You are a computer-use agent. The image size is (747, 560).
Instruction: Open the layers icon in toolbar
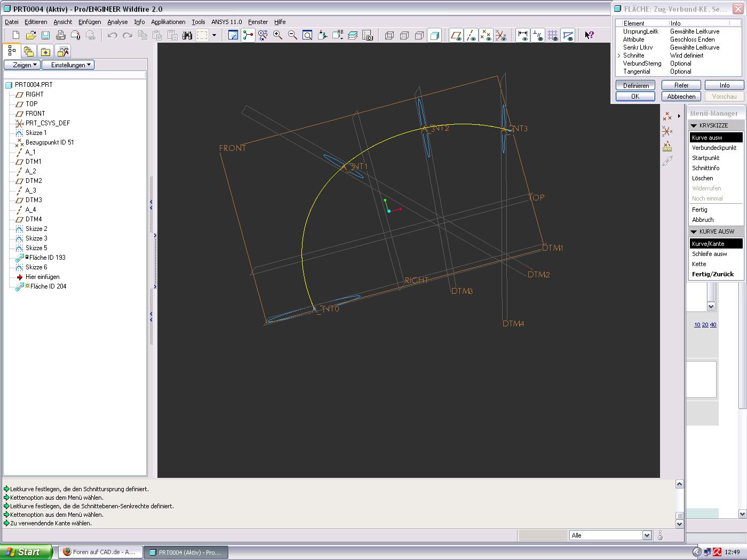353,35
